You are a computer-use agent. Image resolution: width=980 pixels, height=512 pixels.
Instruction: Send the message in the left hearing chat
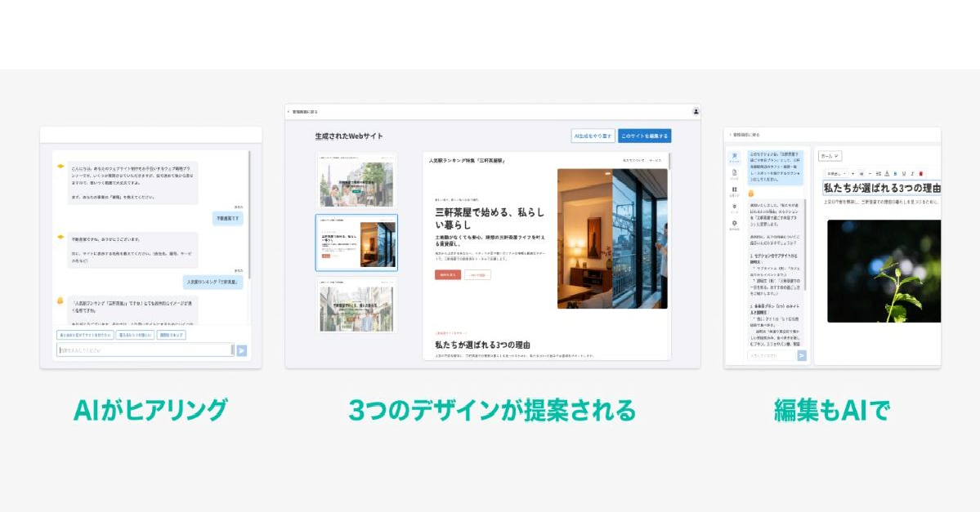(x=241, y=350)
